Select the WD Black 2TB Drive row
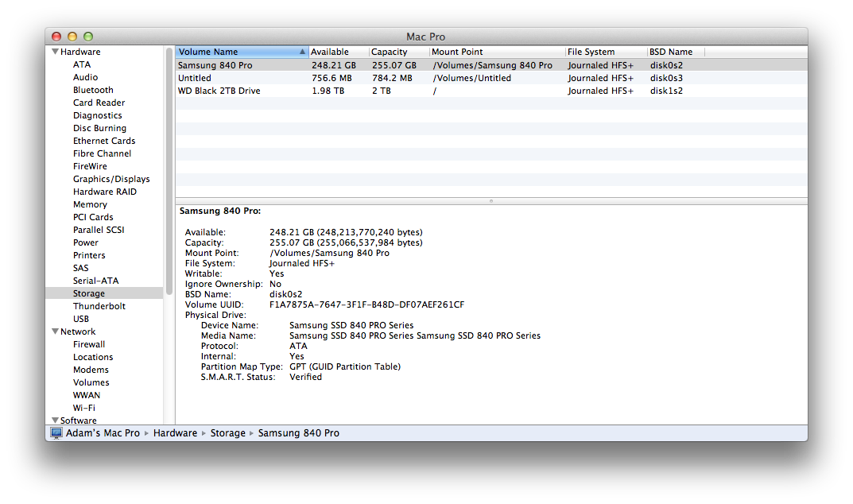Screen dimensions: 853x504 click(491, 91)
